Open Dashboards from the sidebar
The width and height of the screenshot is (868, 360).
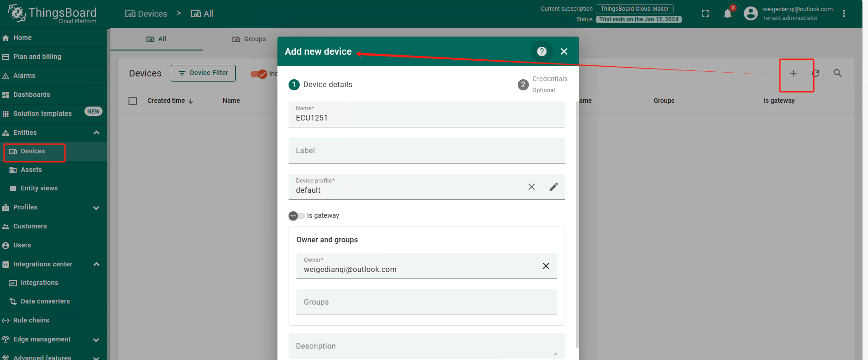(x=32, y=95)
